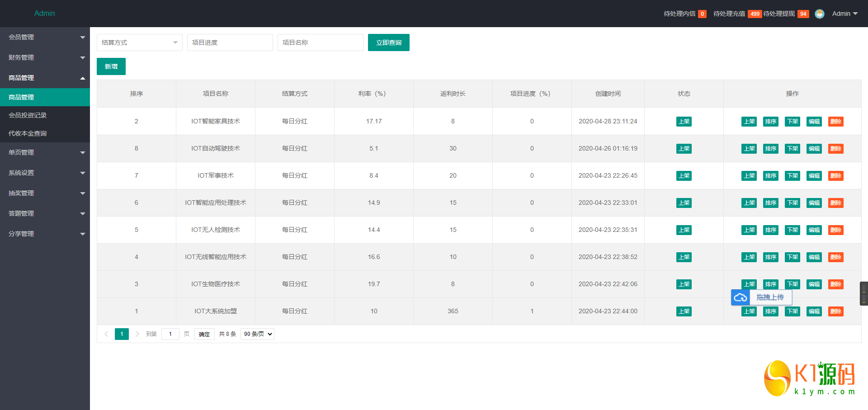The height and width of the screenshot is (410, 868).
Task: Click the cloud drag-upload icon
Action: tap(741, 297)
